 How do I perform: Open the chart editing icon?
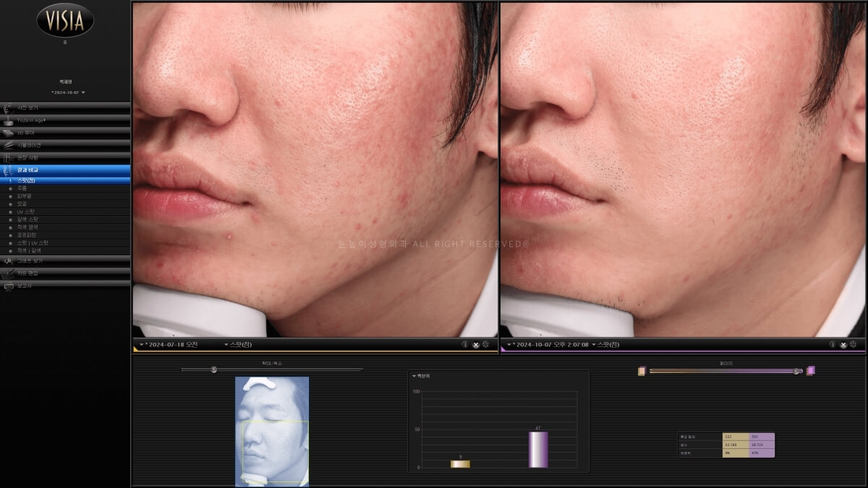coord(9,273)
